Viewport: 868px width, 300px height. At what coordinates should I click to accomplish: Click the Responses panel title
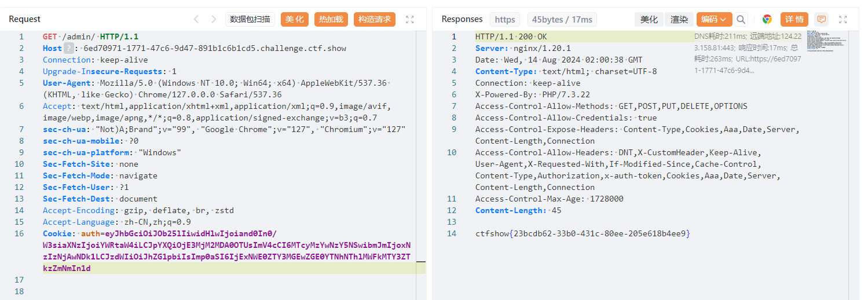pyautogui.click(x=462, y=19)
